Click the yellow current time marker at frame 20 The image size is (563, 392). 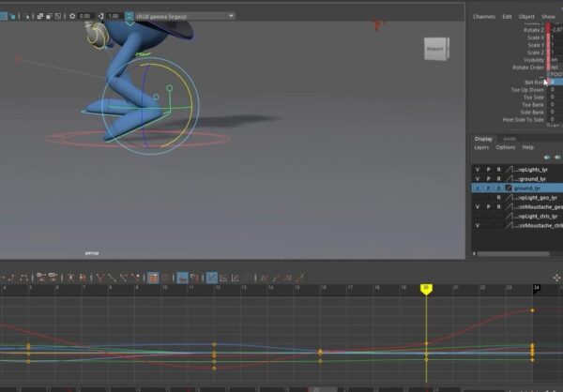[x=426, y=289]
